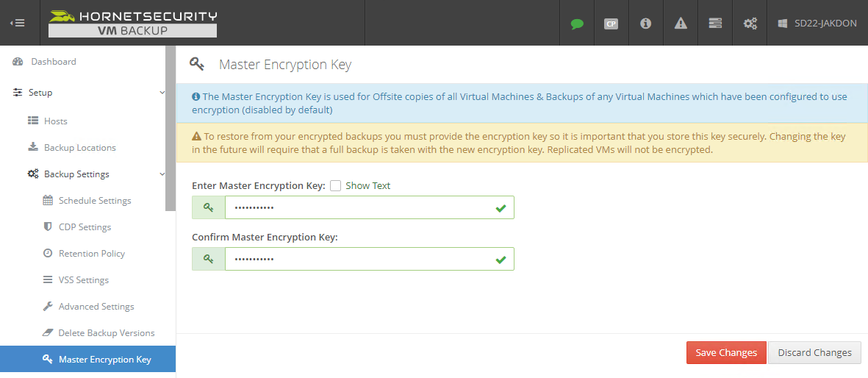Click the green chat bubble icon
This screenshot has height=378, width=868.
[x=577, y=24]
